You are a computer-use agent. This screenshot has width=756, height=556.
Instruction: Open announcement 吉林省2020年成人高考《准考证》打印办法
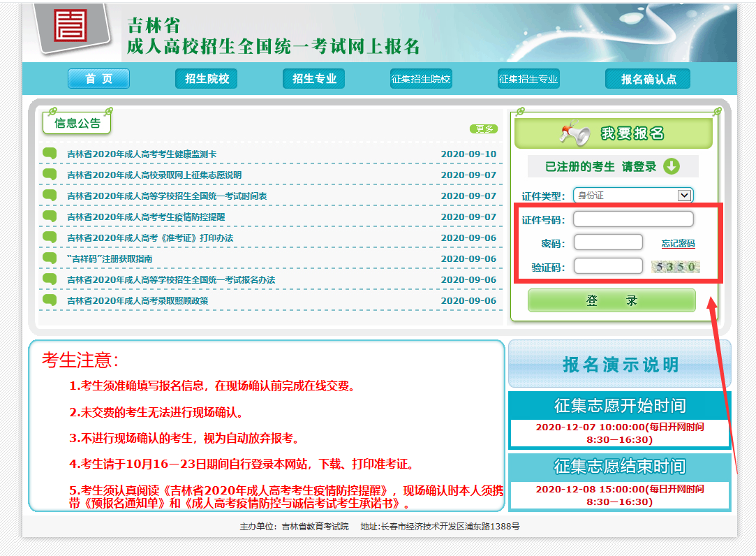pos(150,238)
